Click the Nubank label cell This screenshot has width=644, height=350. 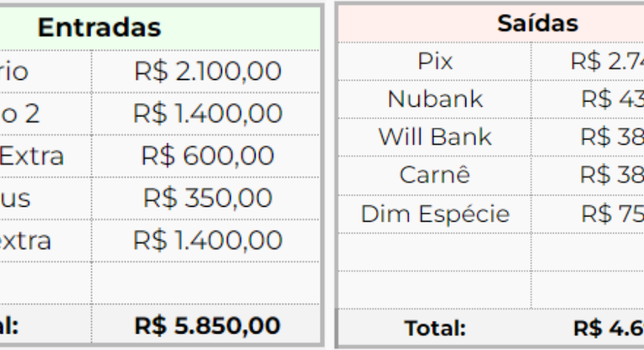click(x=435, y=99)
